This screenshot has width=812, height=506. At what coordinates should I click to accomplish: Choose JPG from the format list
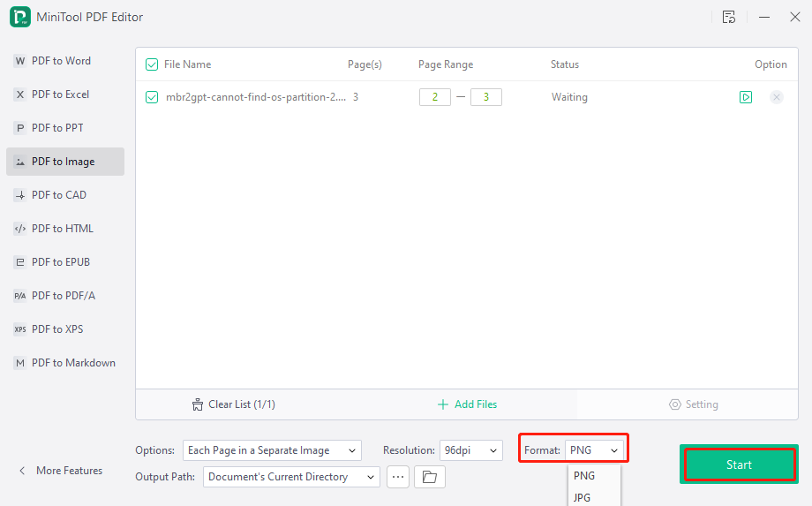click(583, 497)
